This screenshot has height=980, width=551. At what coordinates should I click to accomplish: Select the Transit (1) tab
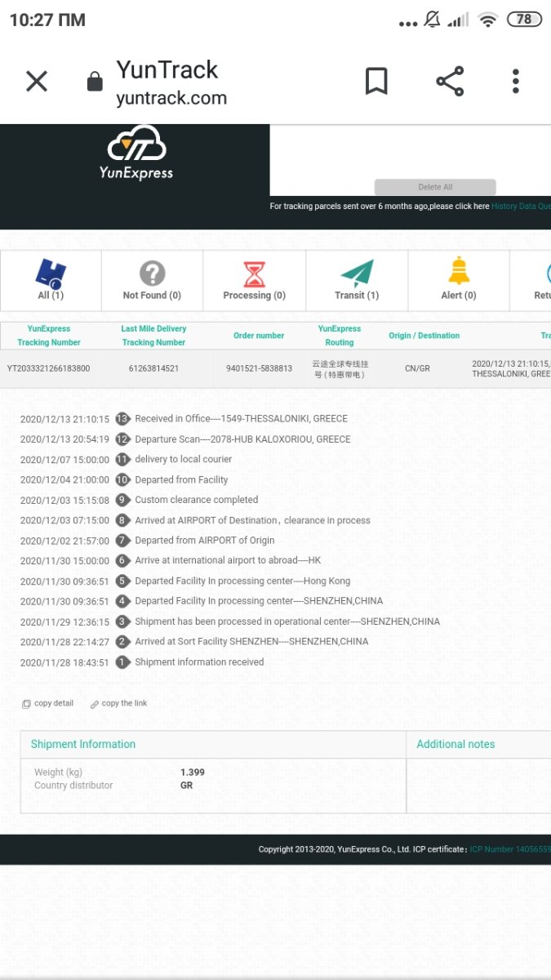point(357,280)
